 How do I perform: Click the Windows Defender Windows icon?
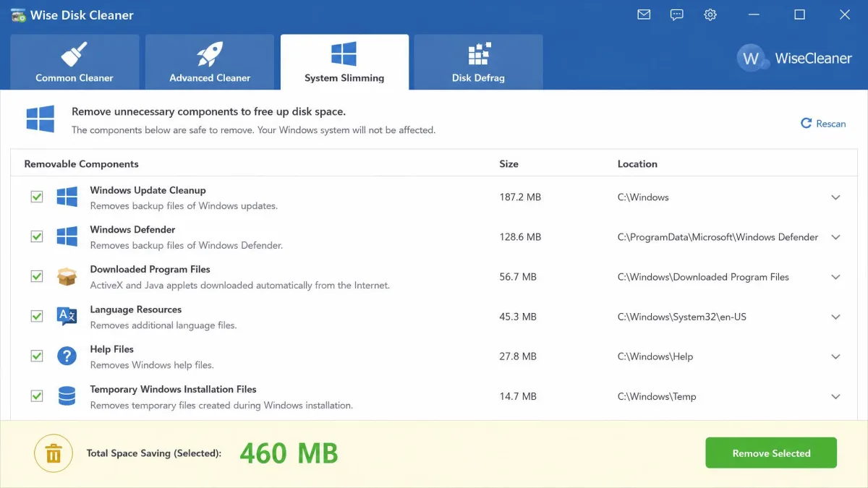click(x=67, y=236)
